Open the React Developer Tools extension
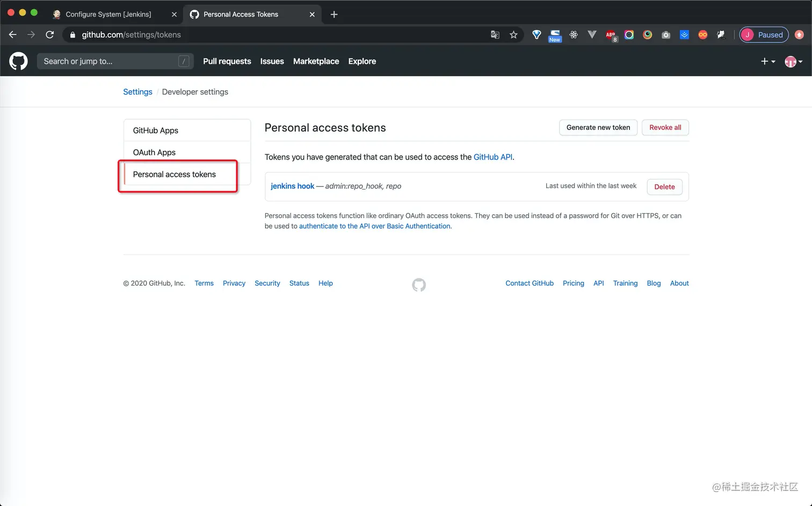Screen dimensions: 812x506 click(x=574, y=35)
